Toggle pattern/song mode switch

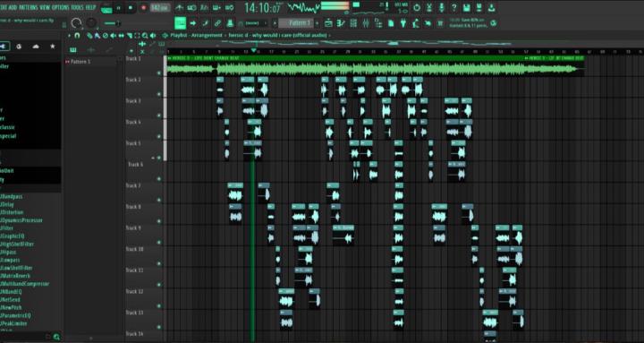click(x=106, y=8)
